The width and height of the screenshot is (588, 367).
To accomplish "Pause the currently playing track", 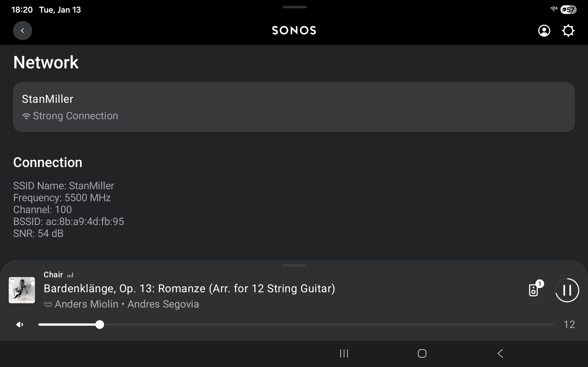I will coord(567,290).
